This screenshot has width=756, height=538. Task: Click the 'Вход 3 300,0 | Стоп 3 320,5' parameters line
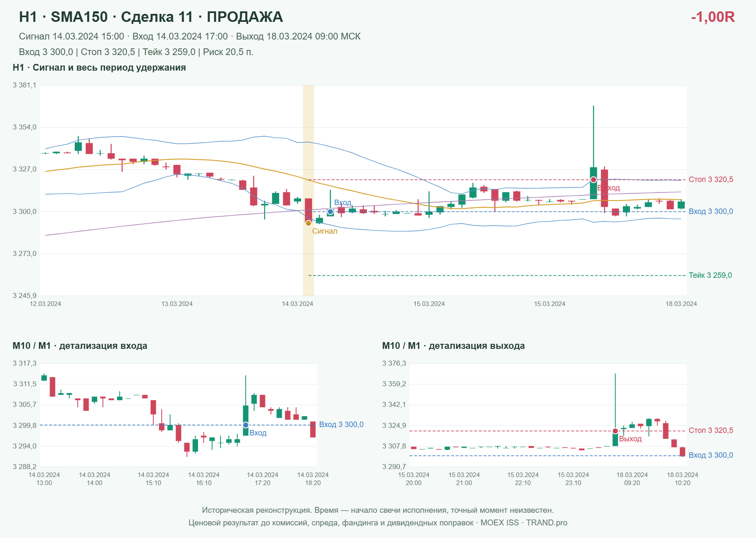click(136, 52)
